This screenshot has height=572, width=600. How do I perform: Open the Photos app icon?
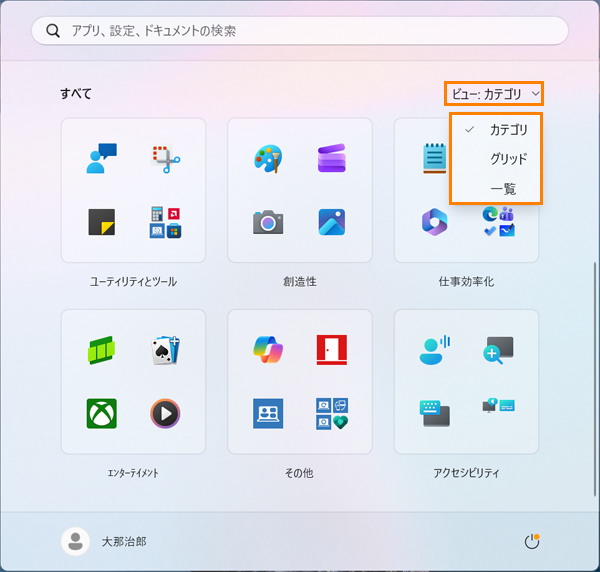click(x=332, y=222)
